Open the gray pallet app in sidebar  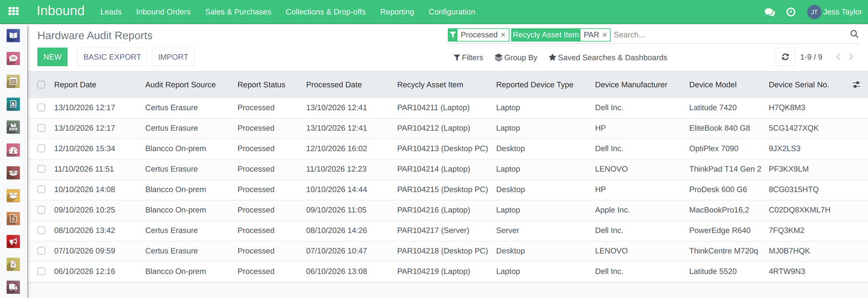point(13,127)
